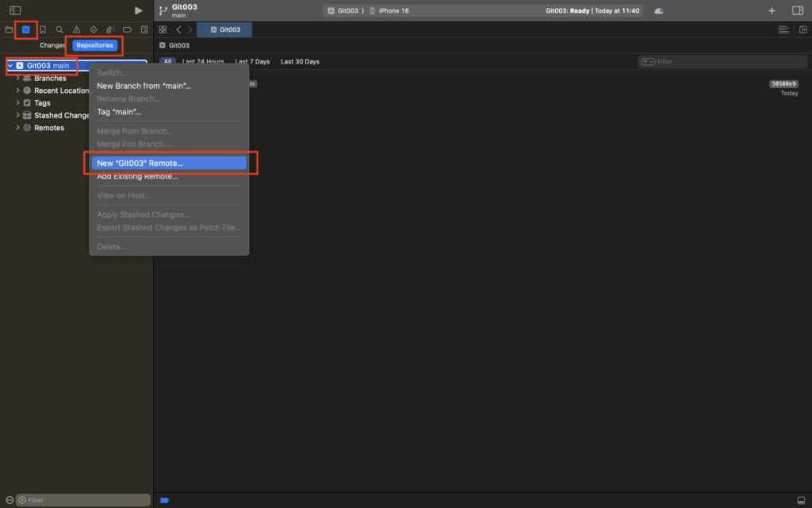Image resolution: width=812 pixels, height=508 pixels.
Task: Switch to the Repositories tab
Action: [95, 45]
